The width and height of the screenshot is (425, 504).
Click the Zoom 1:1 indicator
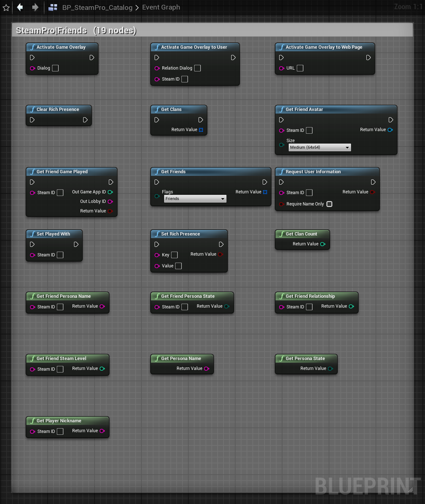pos(408,7)
